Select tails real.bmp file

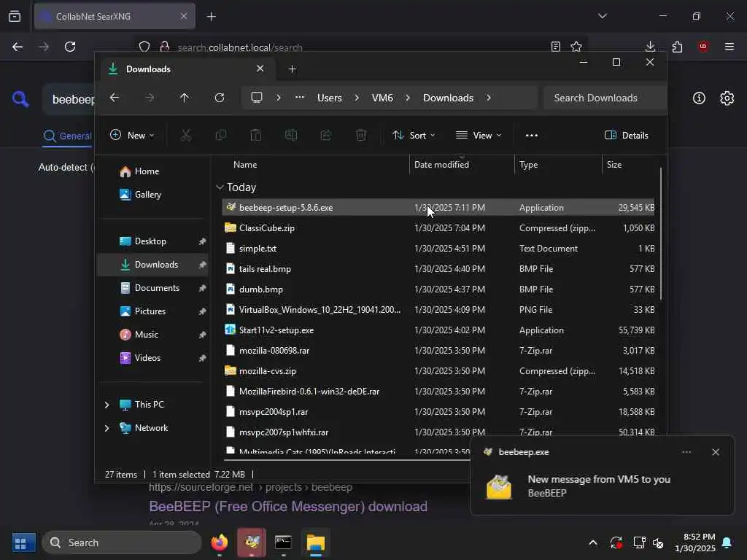[438, 269]
